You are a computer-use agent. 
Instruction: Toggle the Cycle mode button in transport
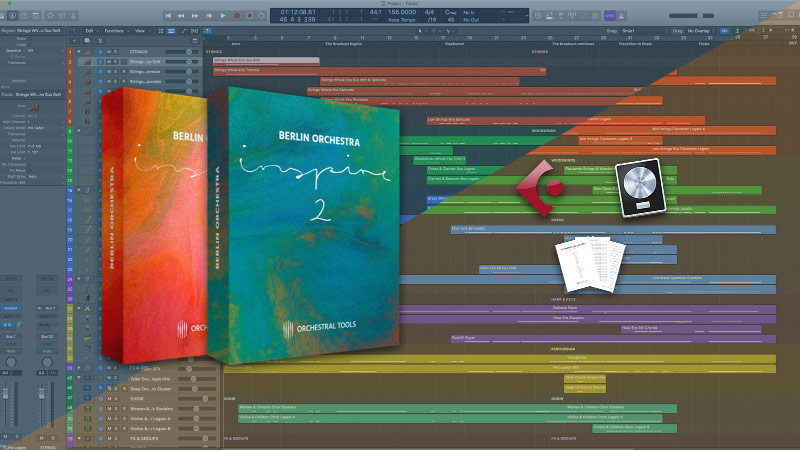coord(261,16)
